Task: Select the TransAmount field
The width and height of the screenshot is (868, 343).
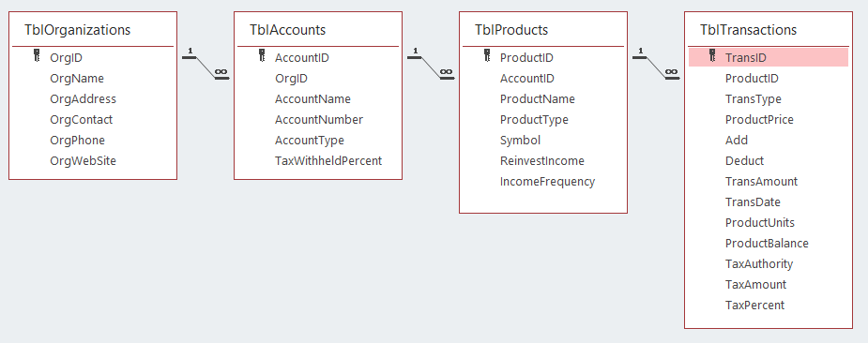Action: pos(761,182)
